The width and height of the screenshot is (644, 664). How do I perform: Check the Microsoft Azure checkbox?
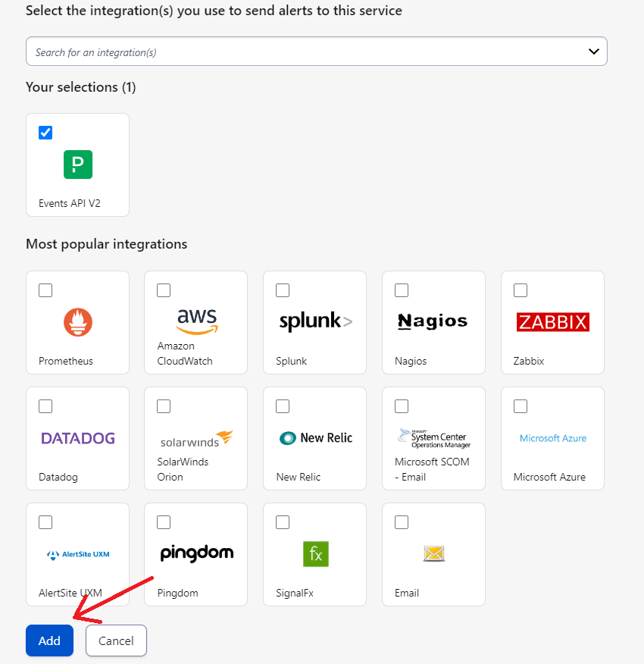point(521,406)
